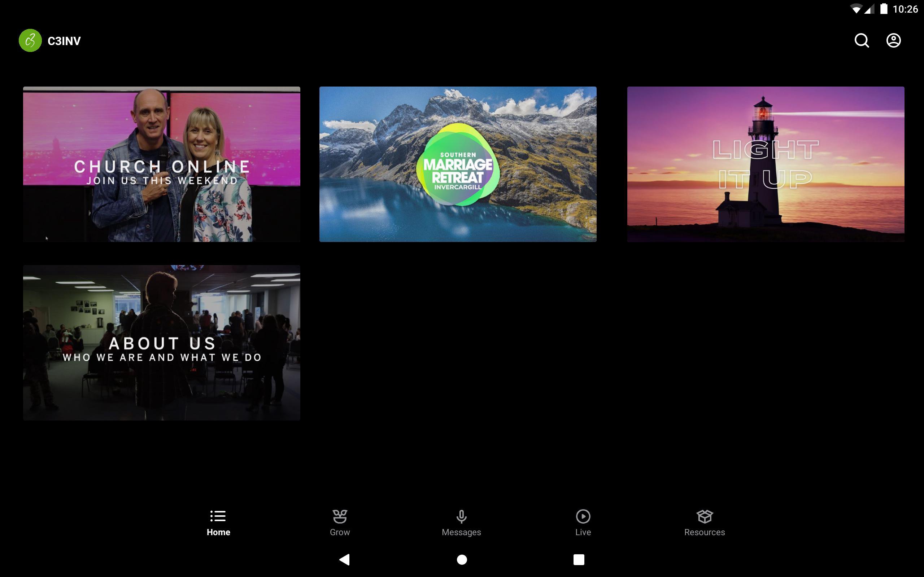Screen dimensions: 924x577
Task: Switch to the Resources tab label
Action: tap(705, 532)
